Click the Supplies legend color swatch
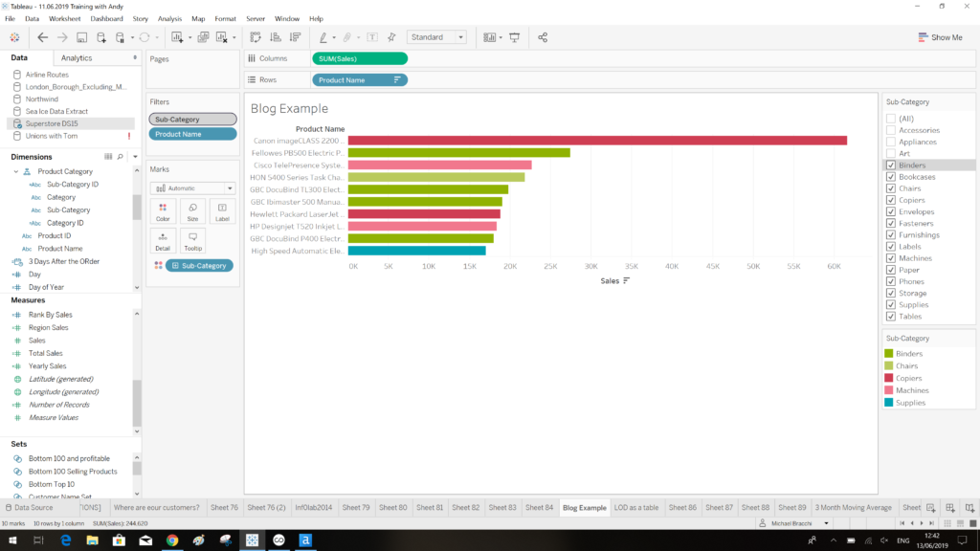 [x=889, y=403]
